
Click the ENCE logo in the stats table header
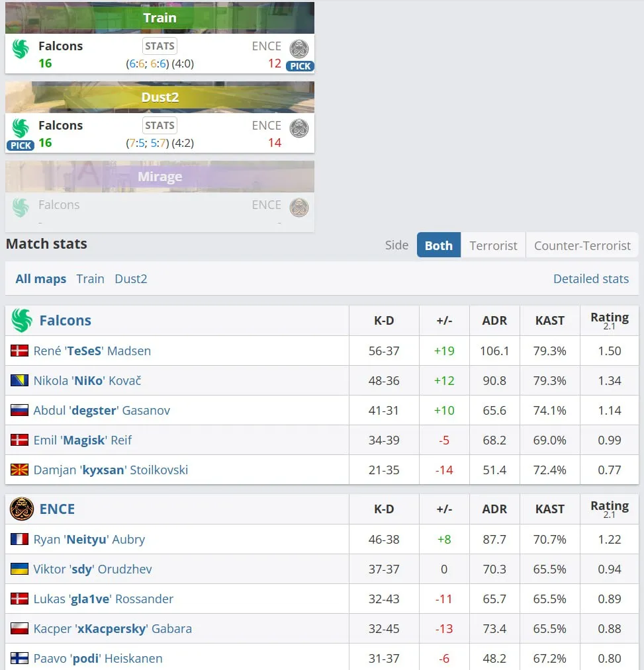21,509
